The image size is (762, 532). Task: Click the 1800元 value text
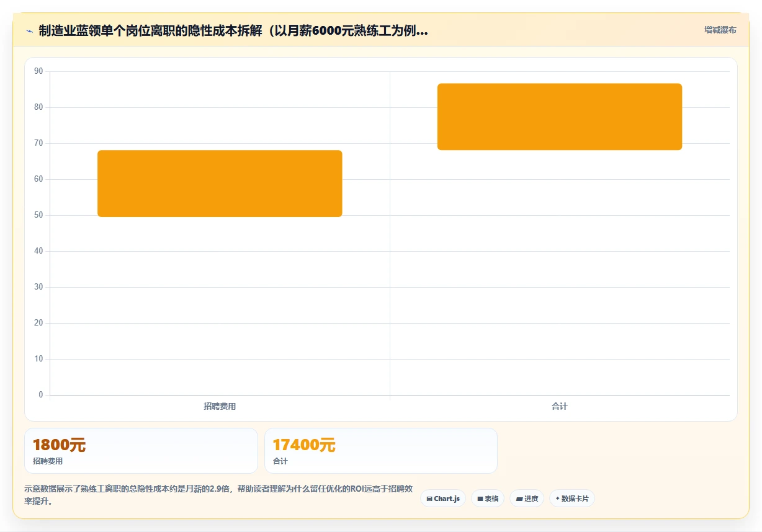[x=59, y=445]
